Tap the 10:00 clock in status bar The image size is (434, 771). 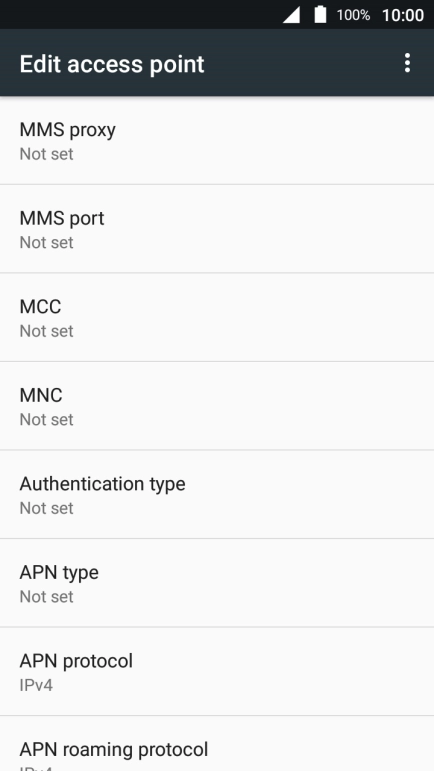click(x=403, y=15)
